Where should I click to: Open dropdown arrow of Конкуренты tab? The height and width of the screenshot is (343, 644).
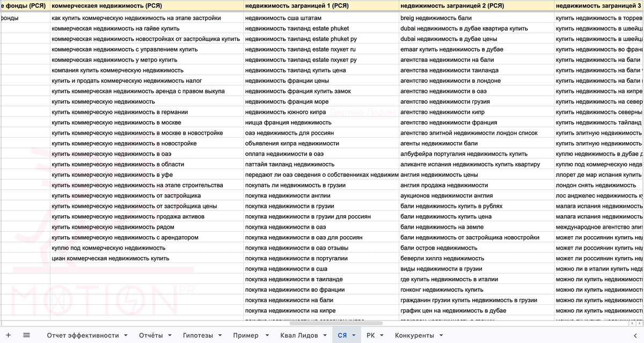(440, 335)
